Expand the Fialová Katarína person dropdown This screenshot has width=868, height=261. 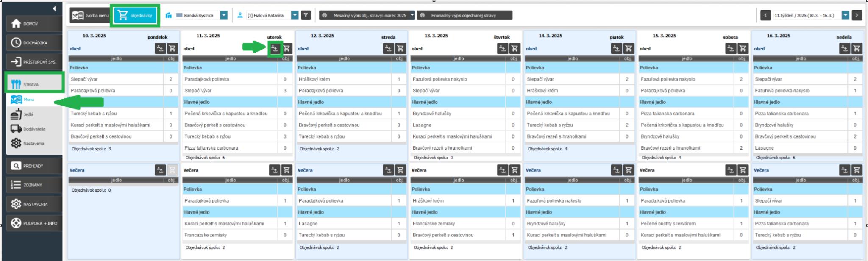295,15
